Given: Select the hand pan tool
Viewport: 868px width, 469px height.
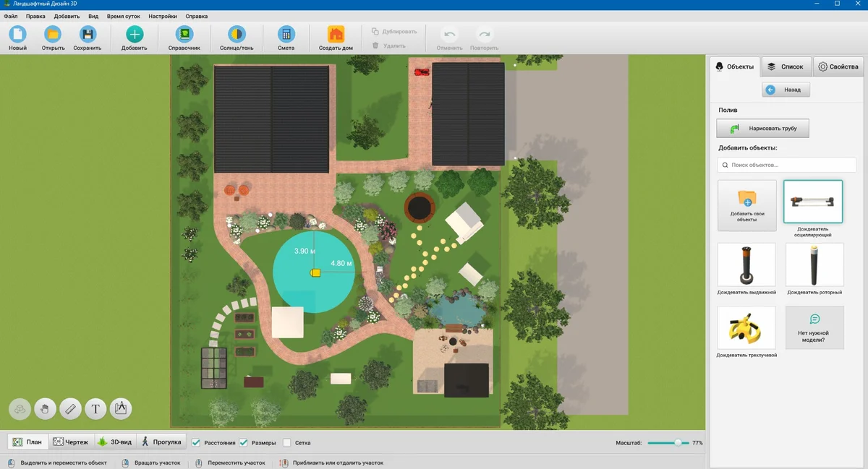Looking at the screenshot, I should pyautogui.click(x=45, y=409).
